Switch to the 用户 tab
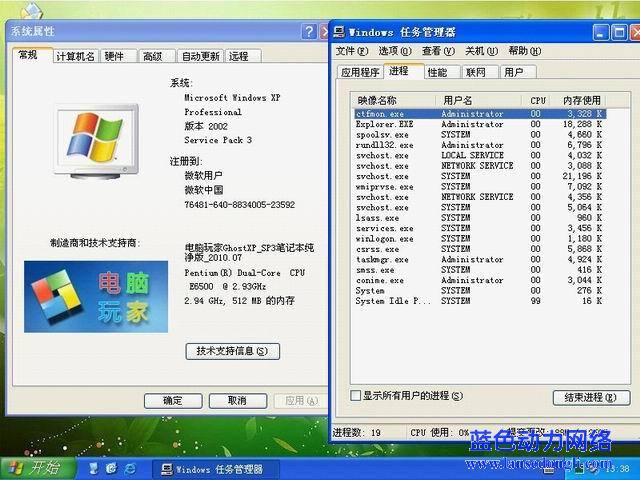 point(518,72)
